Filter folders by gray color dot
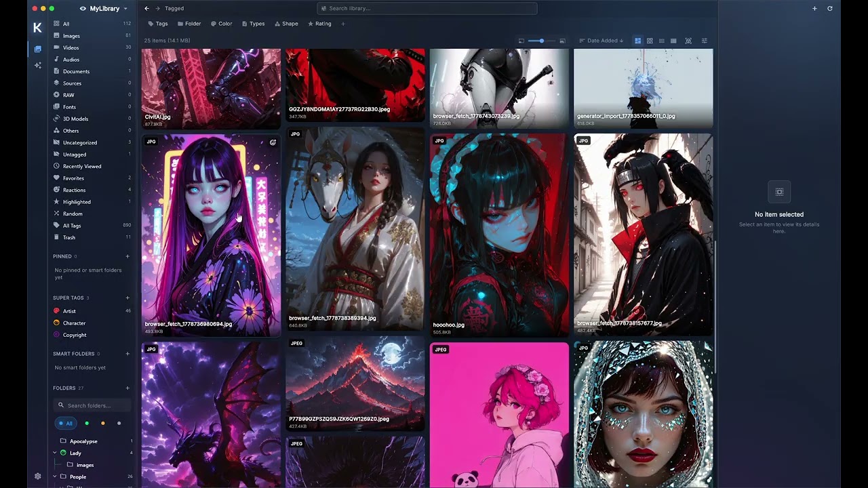This screenshot has width=868, height=488. (x=119, y=423)
